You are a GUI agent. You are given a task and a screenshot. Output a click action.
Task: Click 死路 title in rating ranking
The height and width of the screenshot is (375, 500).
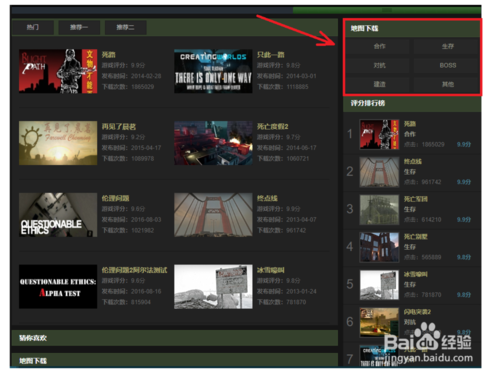(x=410, y=124)
